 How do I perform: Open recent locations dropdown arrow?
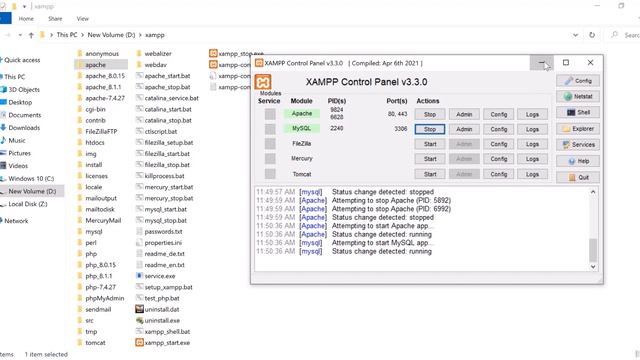click(x=20, y=35)
